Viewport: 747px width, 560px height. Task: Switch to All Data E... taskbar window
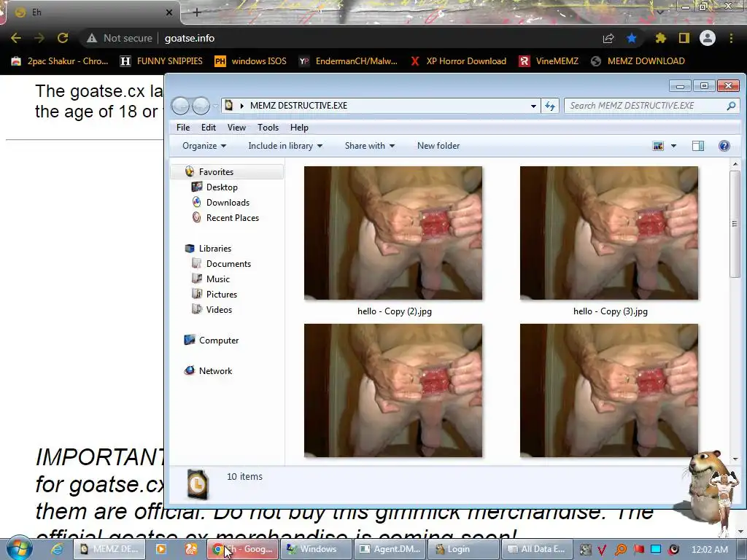tap(537, 549)
